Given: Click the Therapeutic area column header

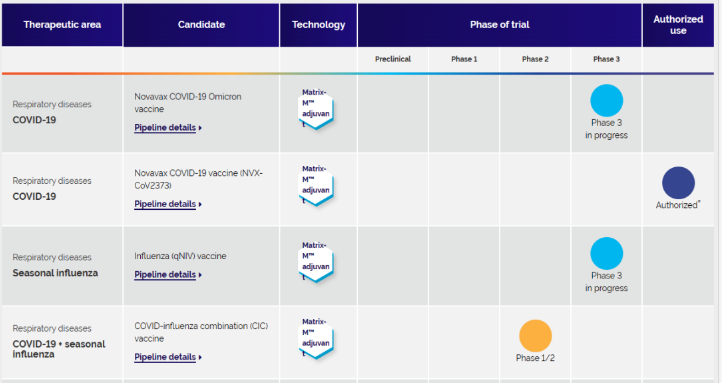Looking at the screenshot, I should [62, 25].
